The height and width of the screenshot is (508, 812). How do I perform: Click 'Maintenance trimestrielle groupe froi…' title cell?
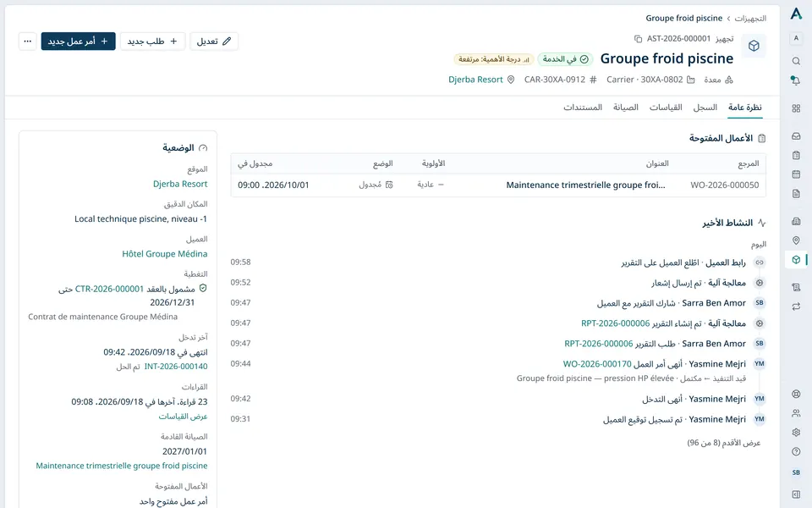[x=585, y=185]
